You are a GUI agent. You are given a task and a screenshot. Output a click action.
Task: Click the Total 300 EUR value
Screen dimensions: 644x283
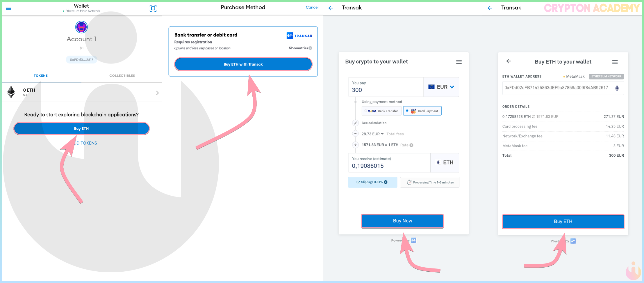(x=616, y=155)
